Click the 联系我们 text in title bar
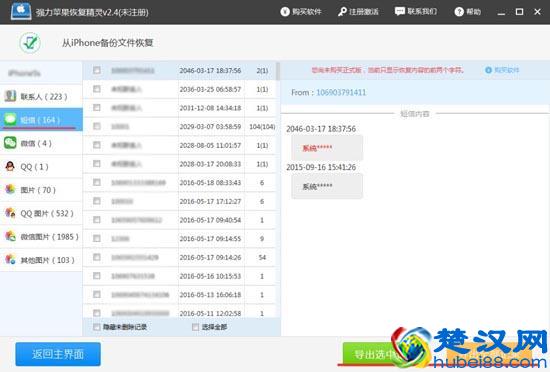This screenshot has width=550, height=372. coord(422,12)
